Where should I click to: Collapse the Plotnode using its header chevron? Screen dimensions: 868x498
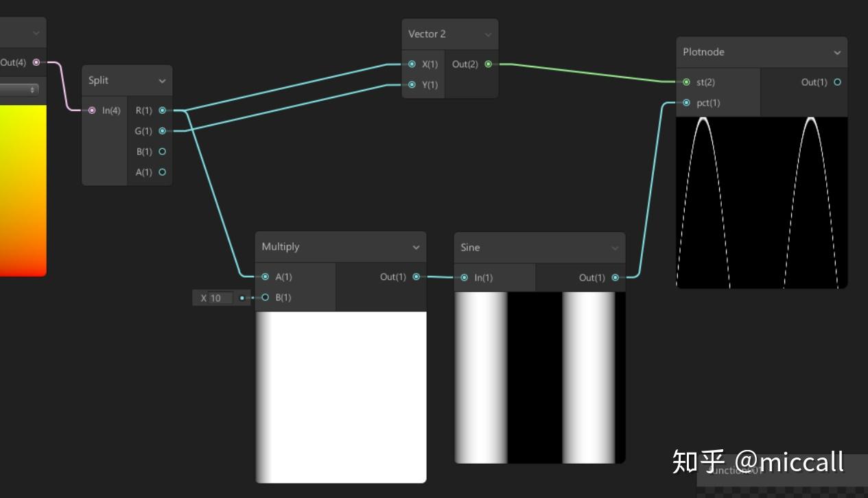(836, 52)
